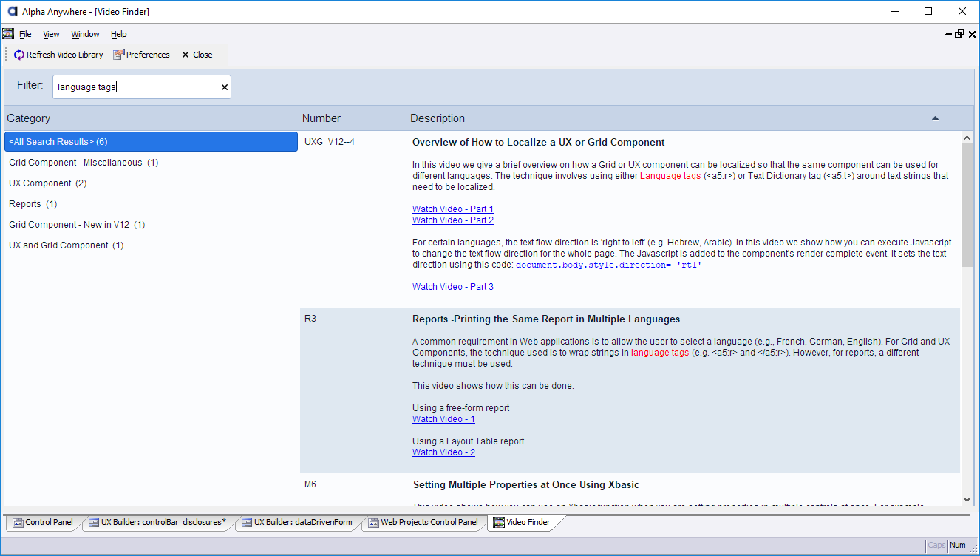Click Watch Video - 2 for Layout Table

(x=443, y=452)
